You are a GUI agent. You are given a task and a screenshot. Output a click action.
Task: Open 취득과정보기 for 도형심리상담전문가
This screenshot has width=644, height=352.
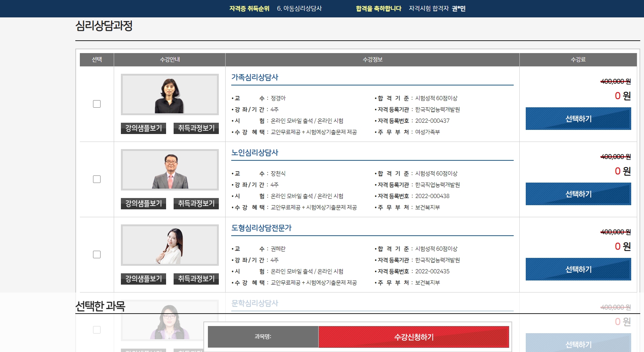coord(196,279)
